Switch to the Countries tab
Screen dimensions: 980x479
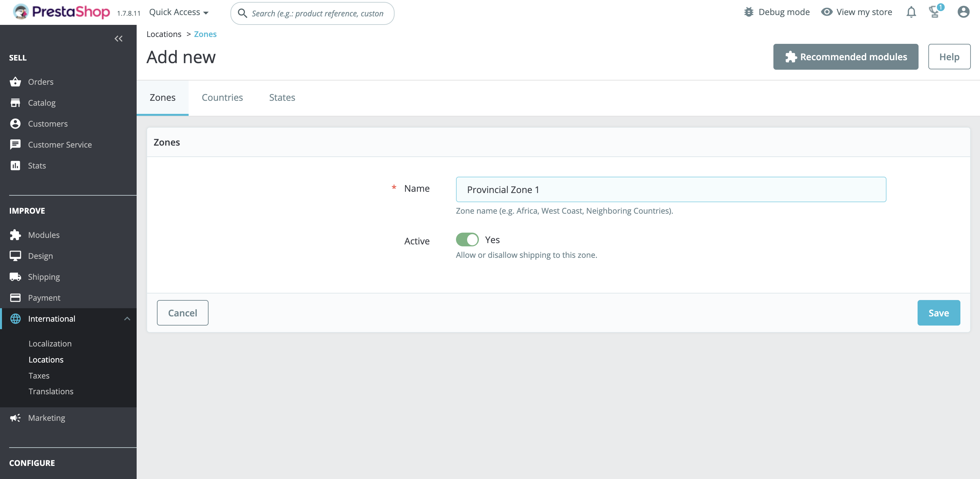click(x=222, y=98)
